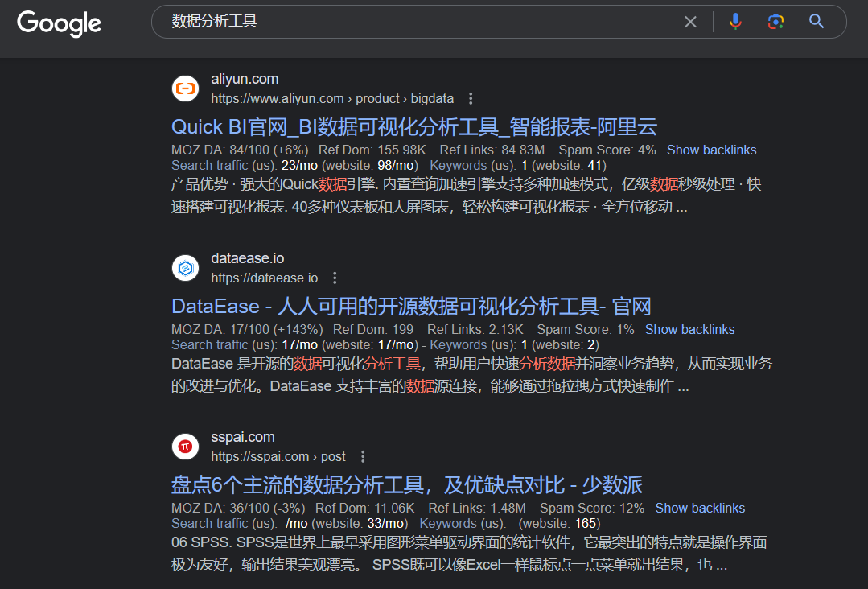868x589 pixels.
Task: Start voice search with microphone icon
Action: (735, 22)
